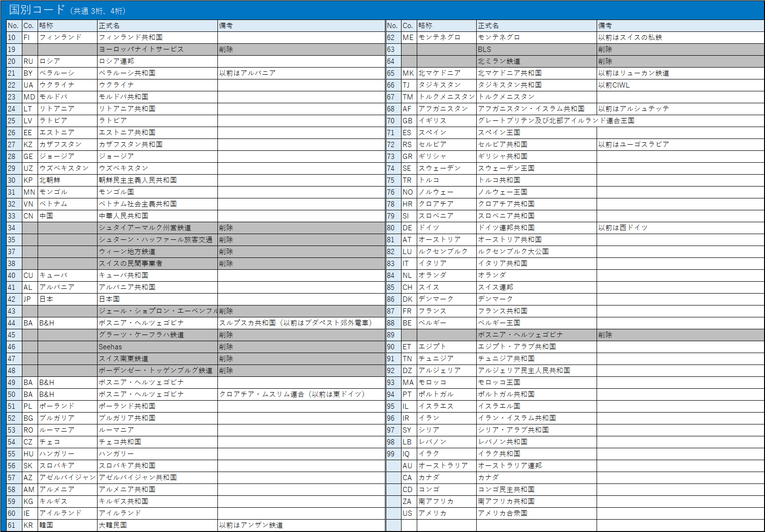Click the 以前はユーゴスラビア remark cell
Image resolution: width=765 pixels, height=532 pixels.
pyautogui.click(x=680, y=144)
